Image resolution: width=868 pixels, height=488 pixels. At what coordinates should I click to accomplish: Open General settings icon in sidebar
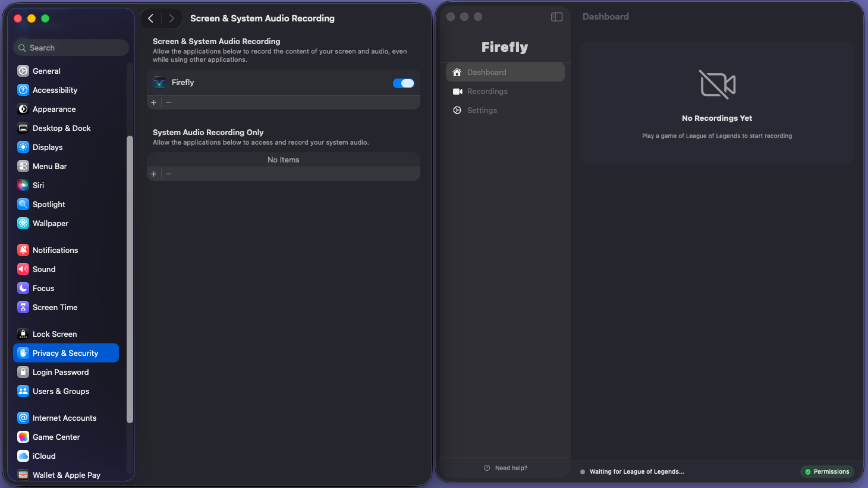[x=23, y=71]
